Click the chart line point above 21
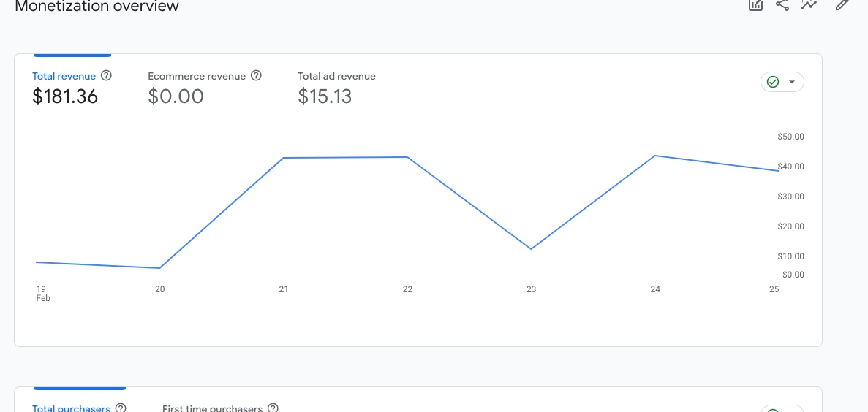Screen dimensions: 868x412 284,158
